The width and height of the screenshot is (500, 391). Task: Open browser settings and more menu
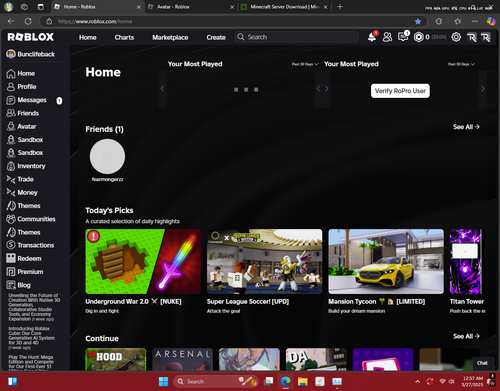click(x=475, y=21)
